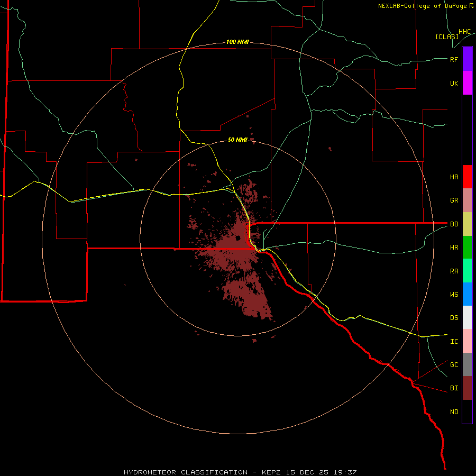Viewport: 476px width, 476px height.
Task: Click the GC legend label
Action: (x=454, y=364)
